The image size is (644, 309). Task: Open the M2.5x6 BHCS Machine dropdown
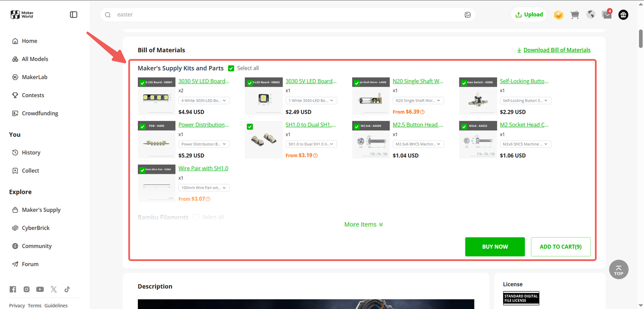pos(418,144)
